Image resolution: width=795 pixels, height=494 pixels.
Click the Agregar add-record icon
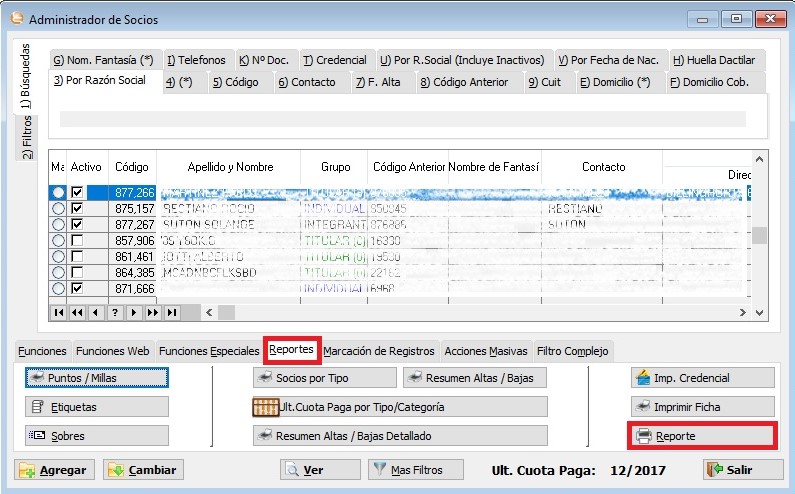pyautogui.click(x=27, y=470)
